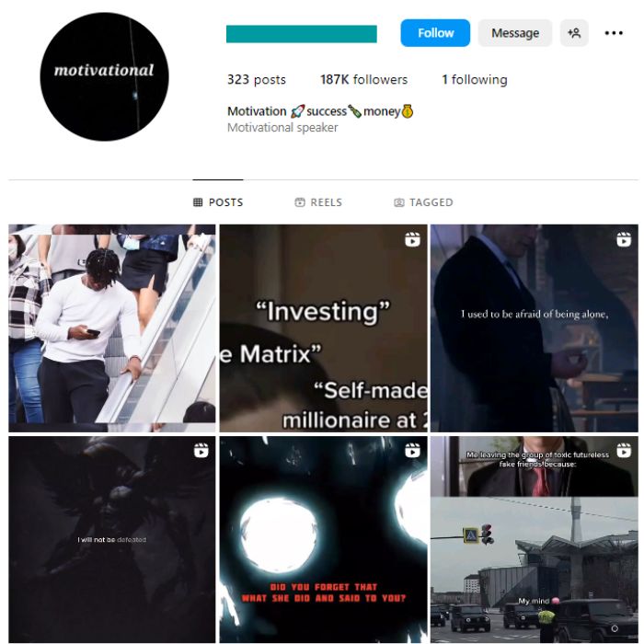Open the "Investing" Matrix reel post
644x644 pixels.
coord(323,328)
